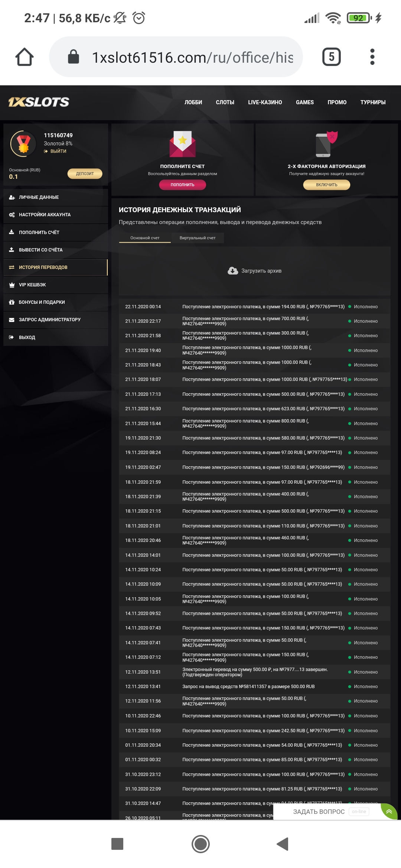Open the VIP Кешбэк sidebar item
401x868 pixels.
33,285
